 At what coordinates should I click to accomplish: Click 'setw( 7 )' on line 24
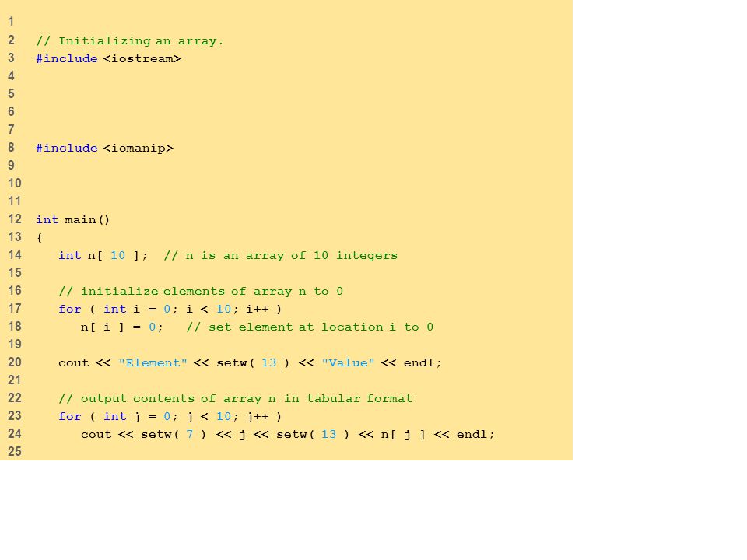(174, 434)
